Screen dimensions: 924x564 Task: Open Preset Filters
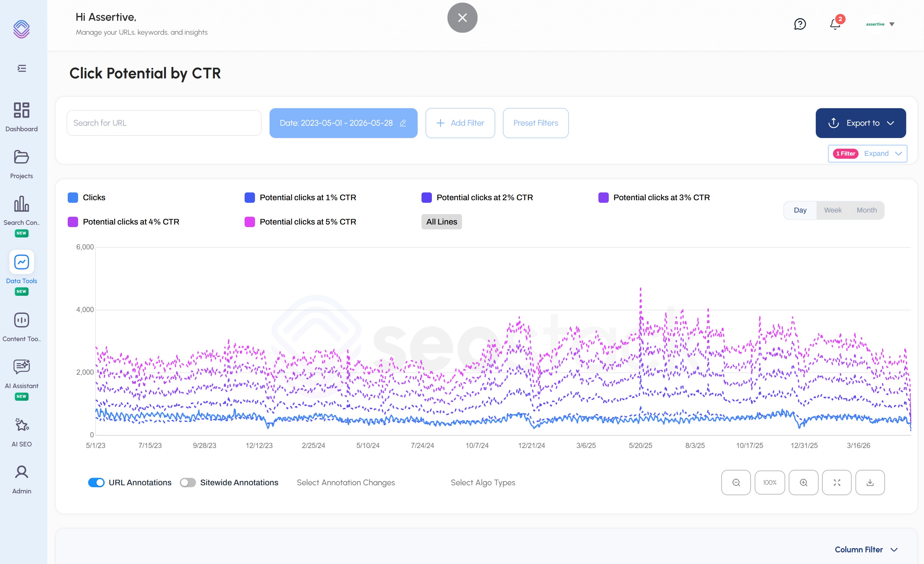(x=536, y=123)
